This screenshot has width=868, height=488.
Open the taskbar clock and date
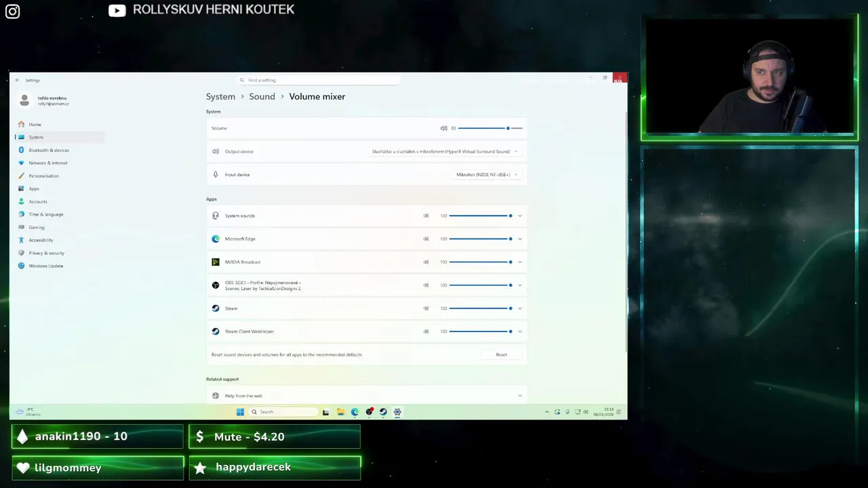[x=604, y=412]
